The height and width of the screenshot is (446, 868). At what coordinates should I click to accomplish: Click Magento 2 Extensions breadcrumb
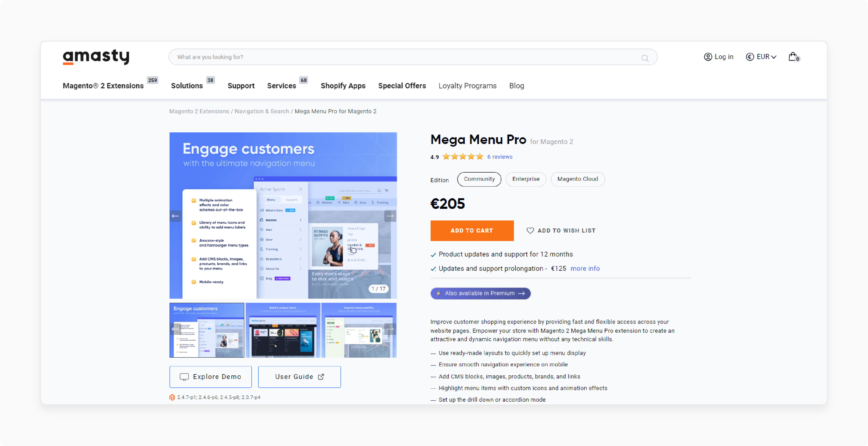tap(199, 111)
